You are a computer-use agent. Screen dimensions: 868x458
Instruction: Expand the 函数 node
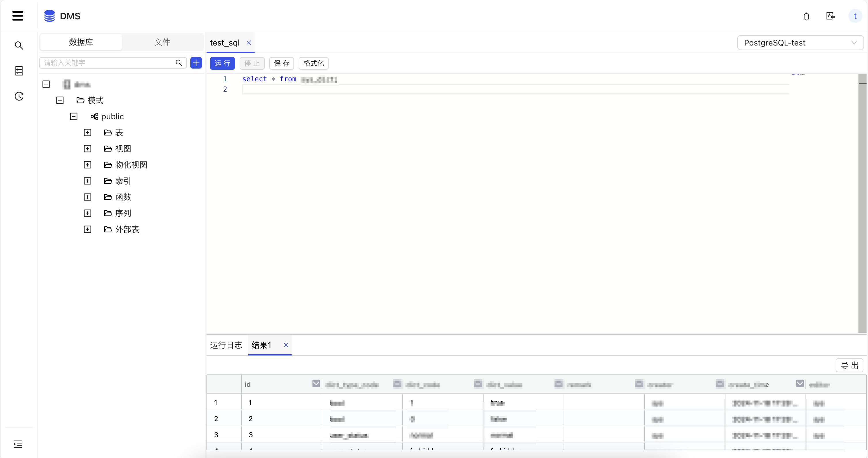(x=88, y=197)
